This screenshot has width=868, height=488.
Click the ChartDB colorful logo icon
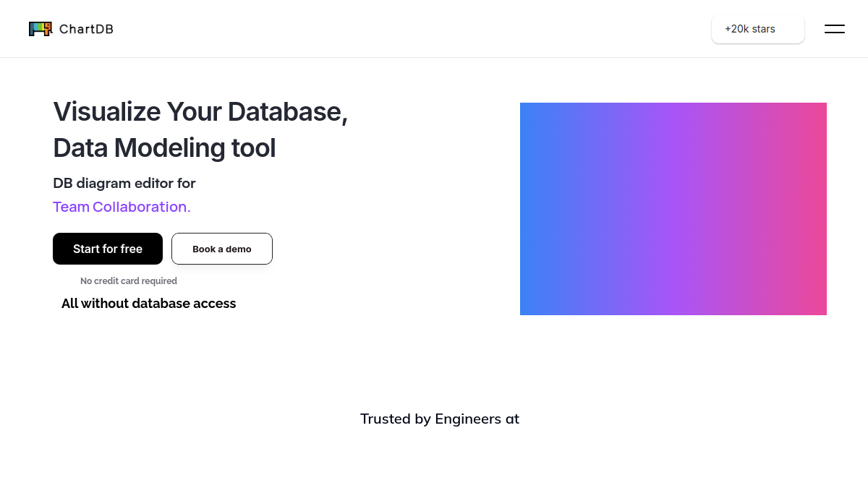tap(41, 29)
